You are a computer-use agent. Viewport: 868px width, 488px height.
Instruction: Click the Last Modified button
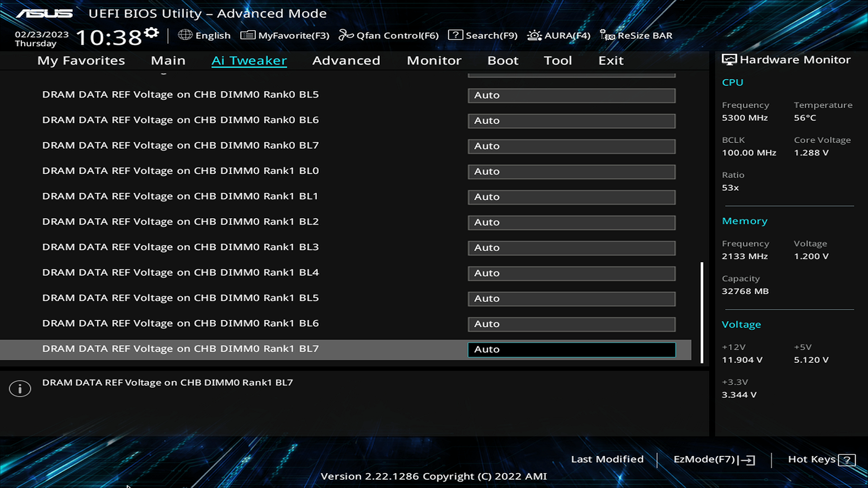608,459
